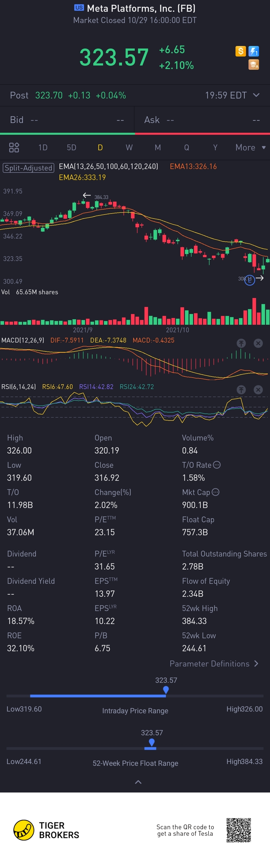Open the More timeframes dropdown
The height and width of the screenshot is (868, 270).
tap(250, 147)
